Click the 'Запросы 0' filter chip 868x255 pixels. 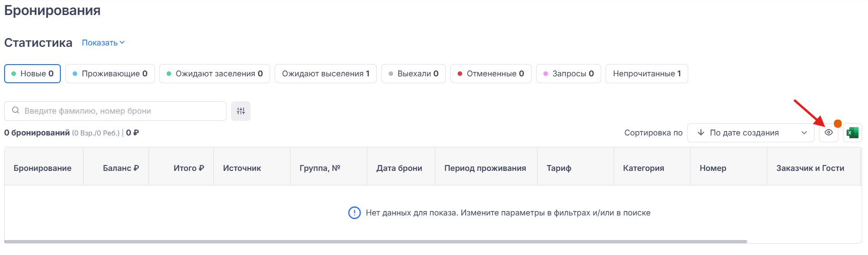[568, 74]
